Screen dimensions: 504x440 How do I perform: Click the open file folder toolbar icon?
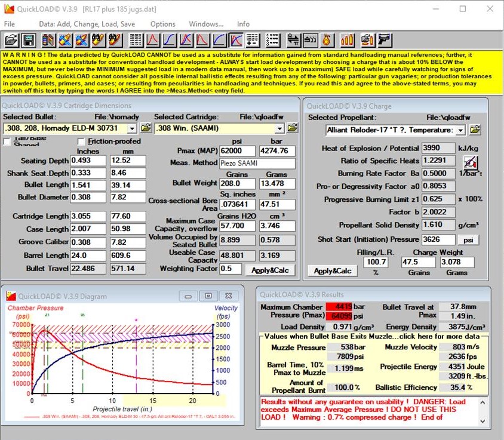coord(11,40)
